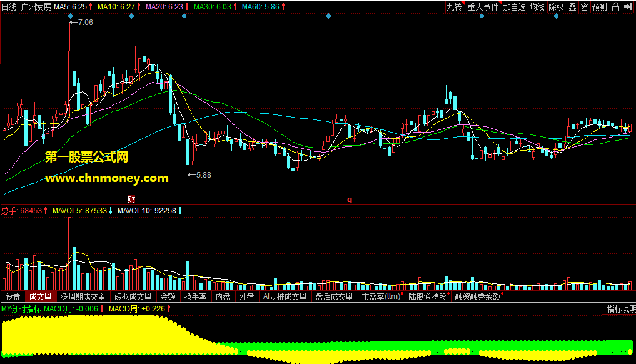Screen dimensions: 636x364
Task: Open the 除权 ex-rights option
Action: tap(556, 7)
